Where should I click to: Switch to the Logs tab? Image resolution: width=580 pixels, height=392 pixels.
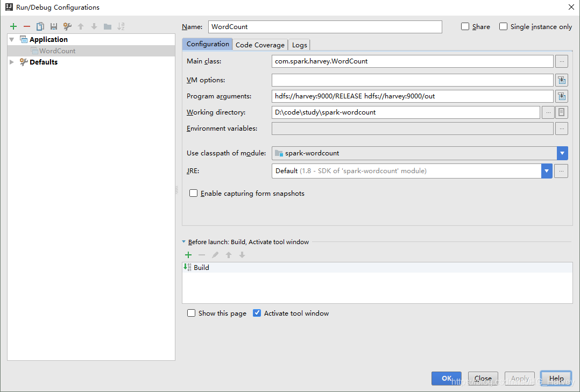point(299,45)
